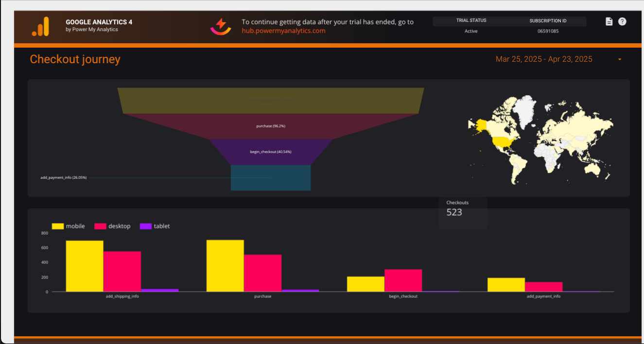Open the help question mark icon
The width and height of the screenshot is (644, 344).
[x=622, y=21]
